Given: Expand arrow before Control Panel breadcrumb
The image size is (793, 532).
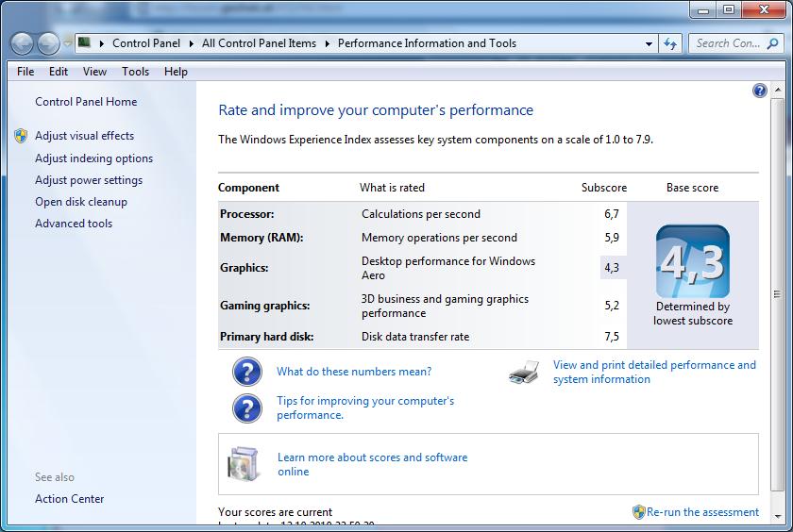Looking at the screenshot, I should pyautogui.click(x=102, y=44).
